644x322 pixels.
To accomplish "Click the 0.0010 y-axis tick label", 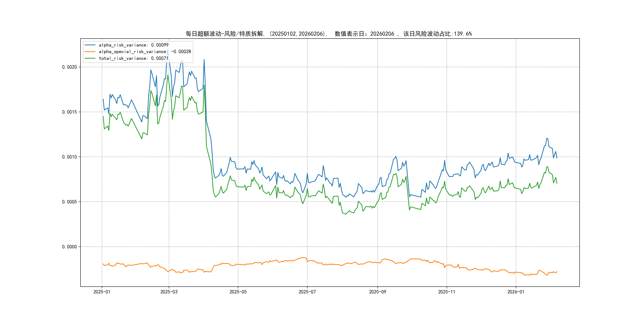I will [70, 157].
